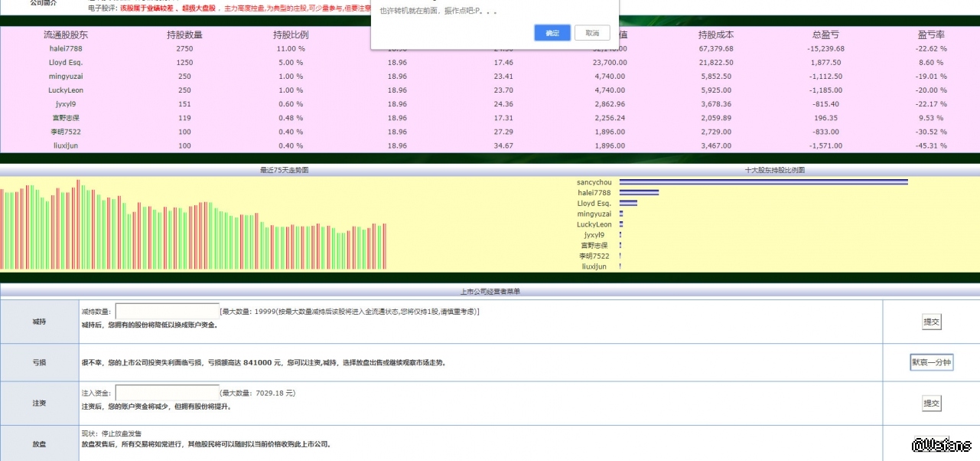980x461 pixels.
Task: Click the blue 确定 button in dialog
Action: pos(552,33)
